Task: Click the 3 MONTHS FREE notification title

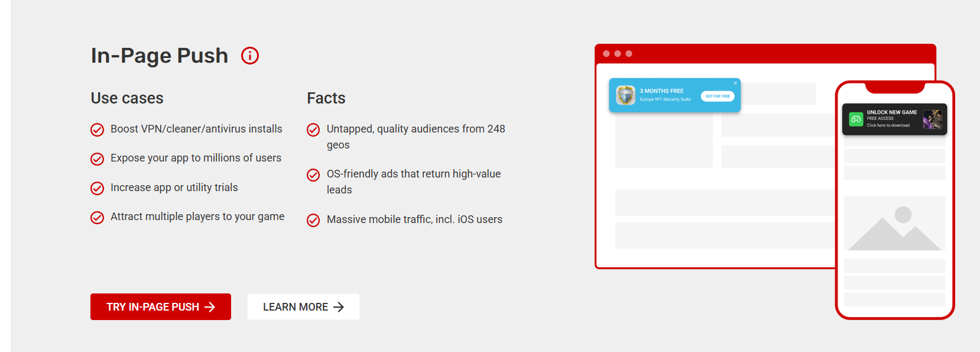Action: [661, 91]
